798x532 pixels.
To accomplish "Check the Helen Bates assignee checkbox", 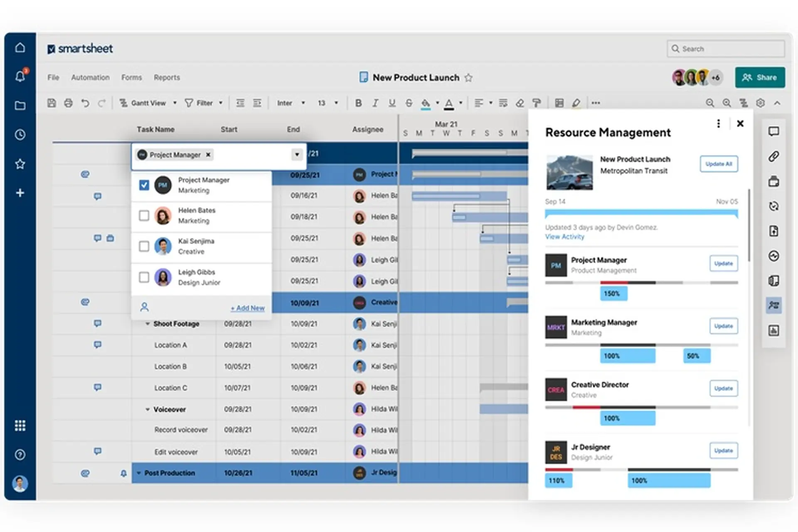I will 144,215.
